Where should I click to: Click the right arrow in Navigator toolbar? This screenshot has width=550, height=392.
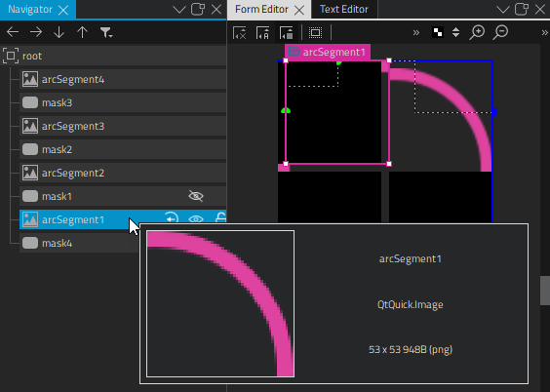(36, 32)
